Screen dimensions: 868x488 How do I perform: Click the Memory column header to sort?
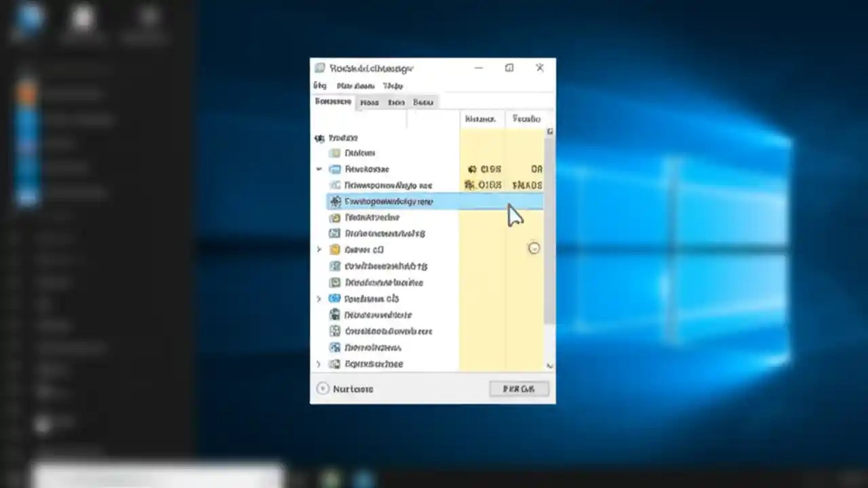[x=481, y=119]
